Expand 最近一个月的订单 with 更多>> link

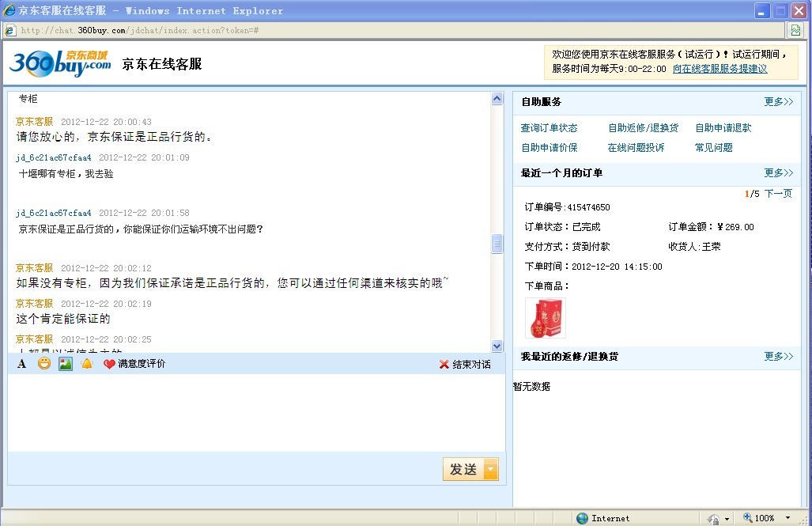778,172
